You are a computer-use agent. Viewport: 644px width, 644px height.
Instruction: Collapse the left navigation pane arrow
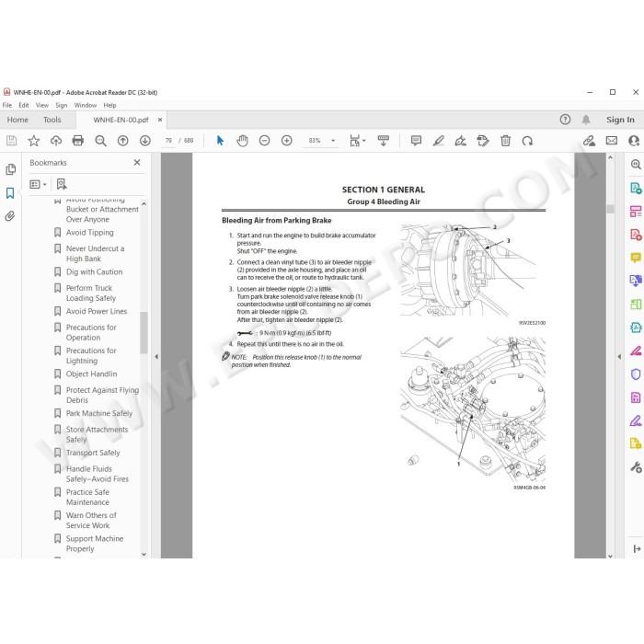156,357
